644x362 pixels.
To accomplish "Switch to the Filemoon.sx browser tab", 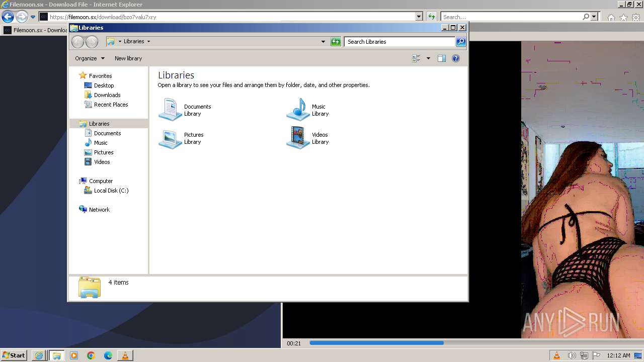I will coord(35,30).
